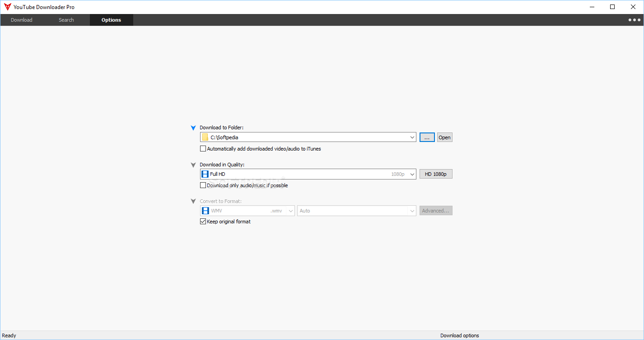The width and height of the screenshot is (644, 340).
Task: Open the download folder path dropdown
Action: (412, 137)
